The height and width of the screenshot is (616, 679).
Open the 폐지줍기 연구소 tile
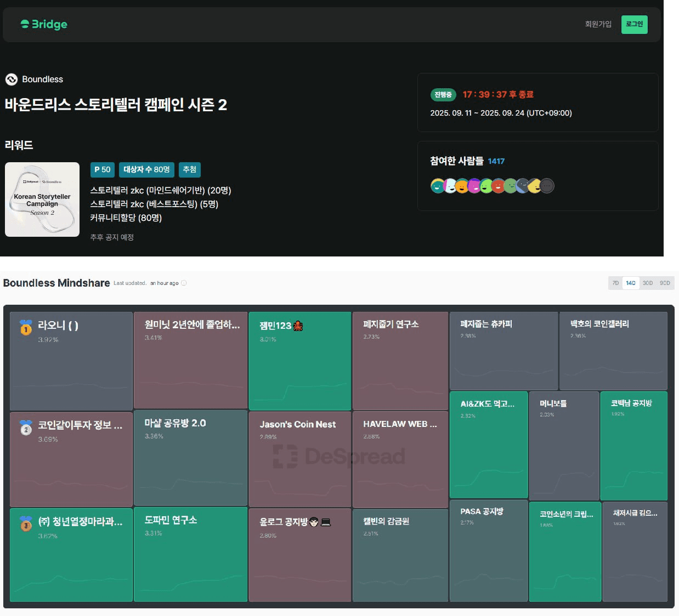tap(400, 361)
